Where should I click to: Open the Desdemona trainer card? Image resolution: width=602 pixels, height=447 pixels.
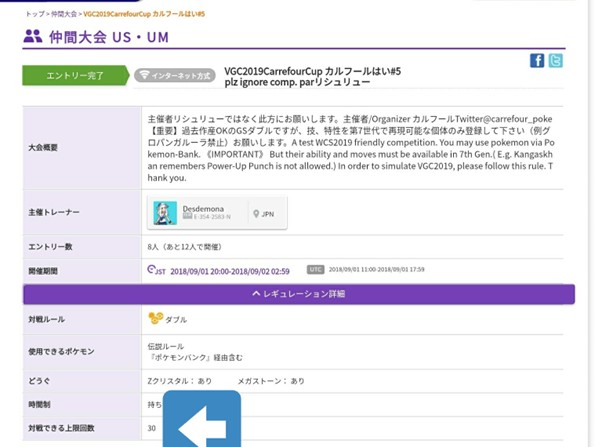(x=217, y=213)
